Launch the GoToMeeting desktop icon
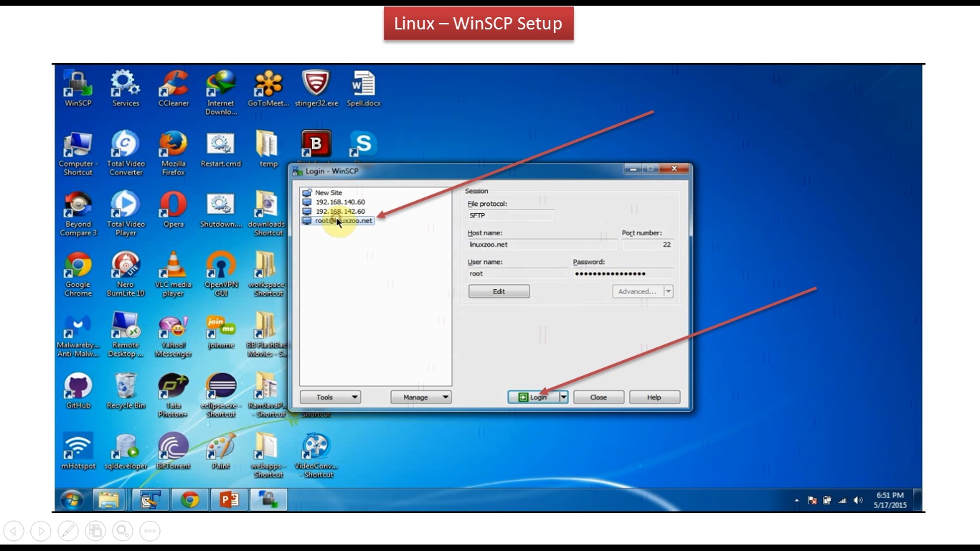Viewport: 980px width, 551px height. tap(268, 88)
